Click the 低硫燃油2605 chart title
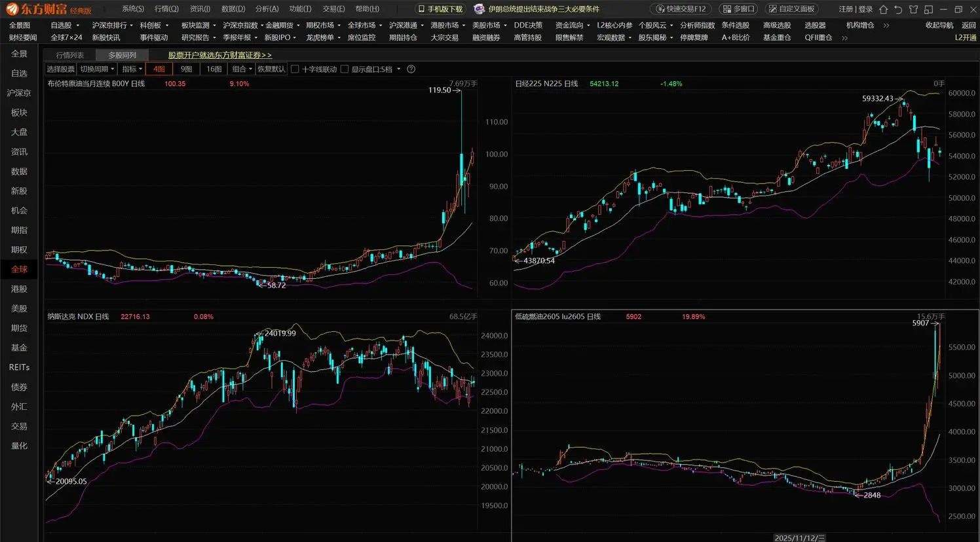The height and width of the screenshot is (542, 980). [x=557, y=317]
